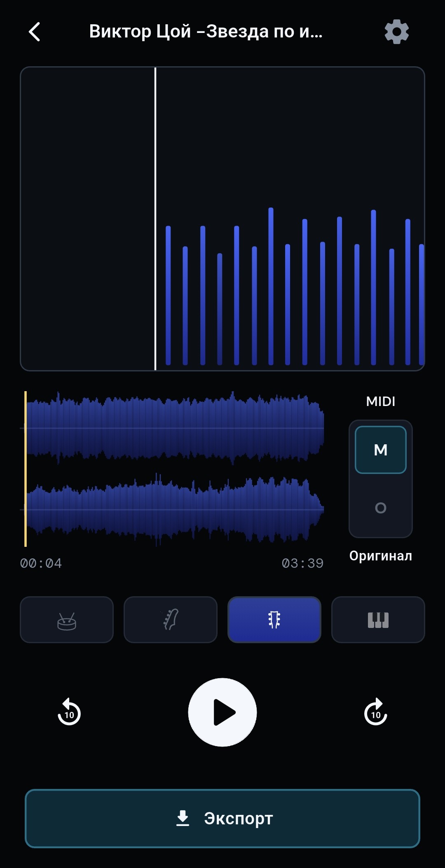Tap the Экспорт export button
The width and height of the screenshot is (445, 868).
click(222, 819)
